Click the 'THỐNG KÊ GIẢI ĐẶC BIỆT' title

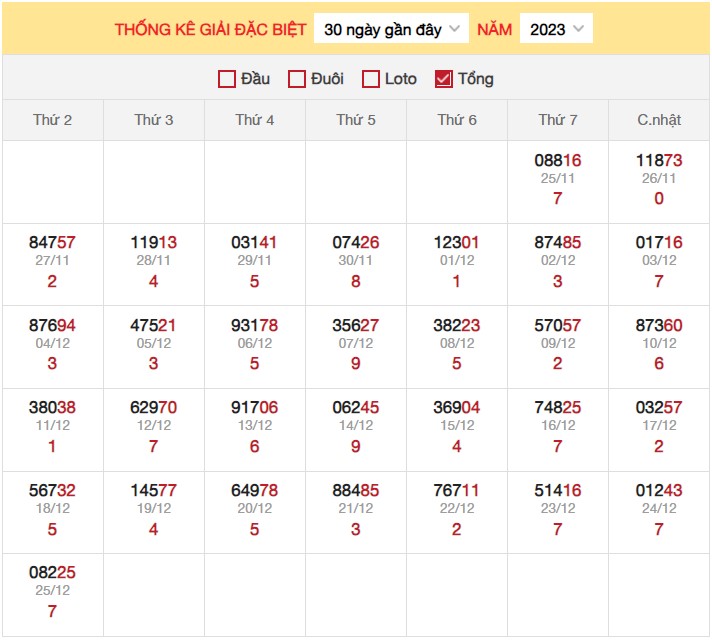tap(210, 29)
